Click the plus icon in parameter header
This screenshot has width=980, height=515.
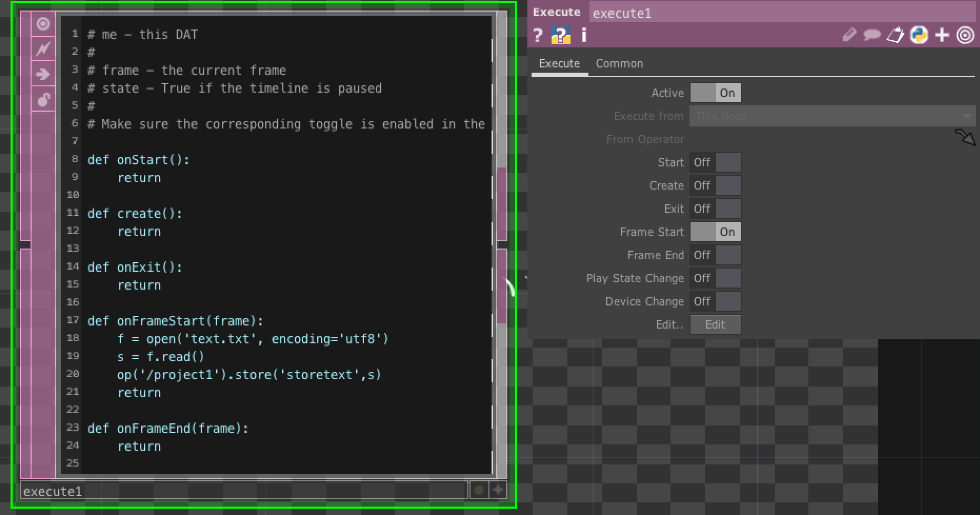[942, 35]
